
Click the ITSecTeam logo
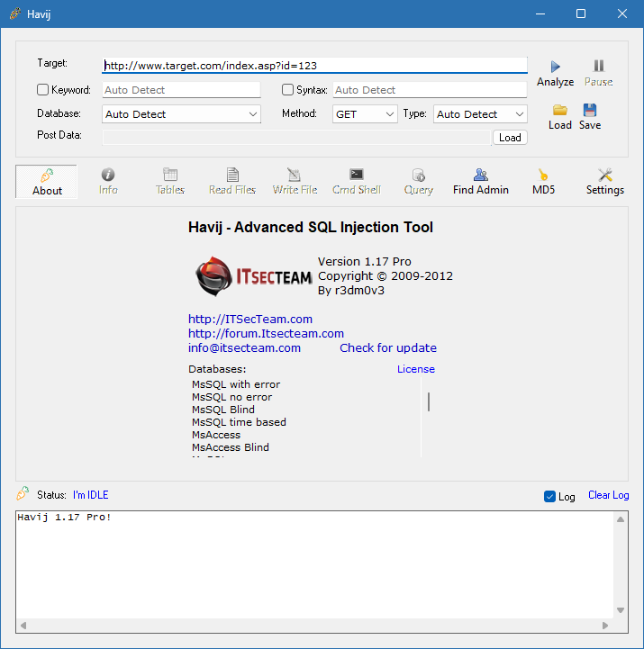(253, 276)
